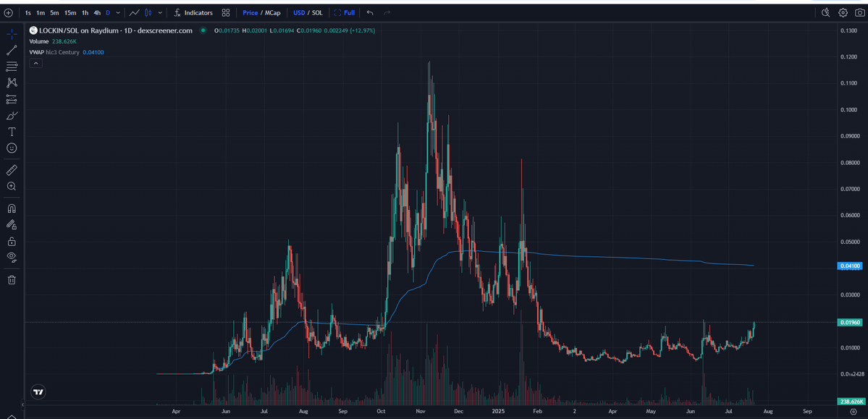This screenshot has width=868, height=419.
Task: Click the compare or add symbol plus icon
Action: tap(8, 12)
